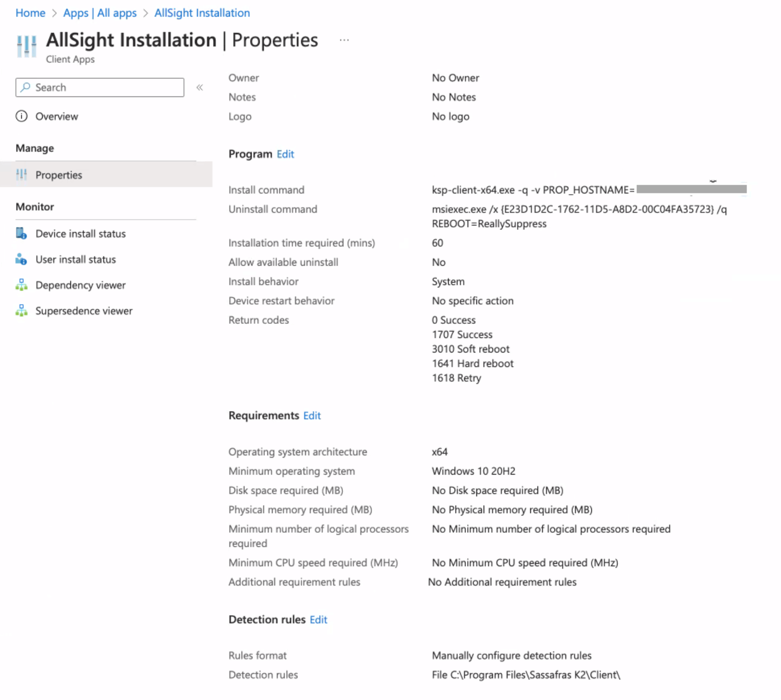Click the Device install status icon
Image resolution: width=781 pixels, height=700 pixels.
click(x=21, y=234)
